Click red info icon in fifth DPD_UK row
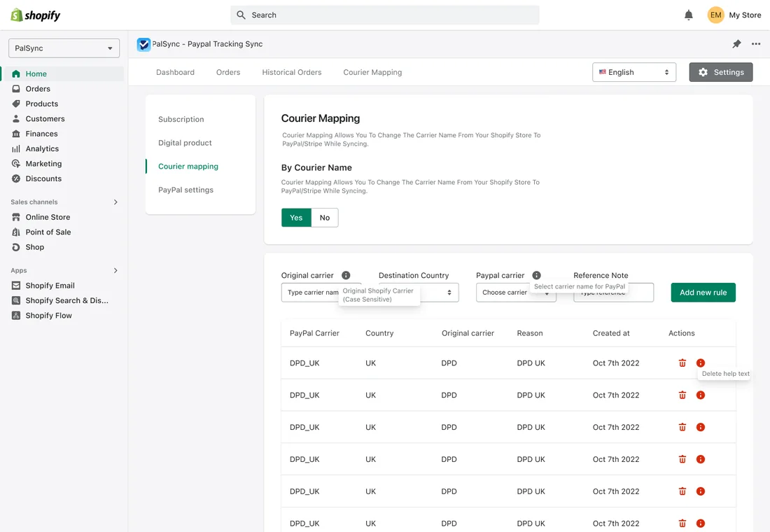Viewport: 770px width, 532px height. pos(701,491)
